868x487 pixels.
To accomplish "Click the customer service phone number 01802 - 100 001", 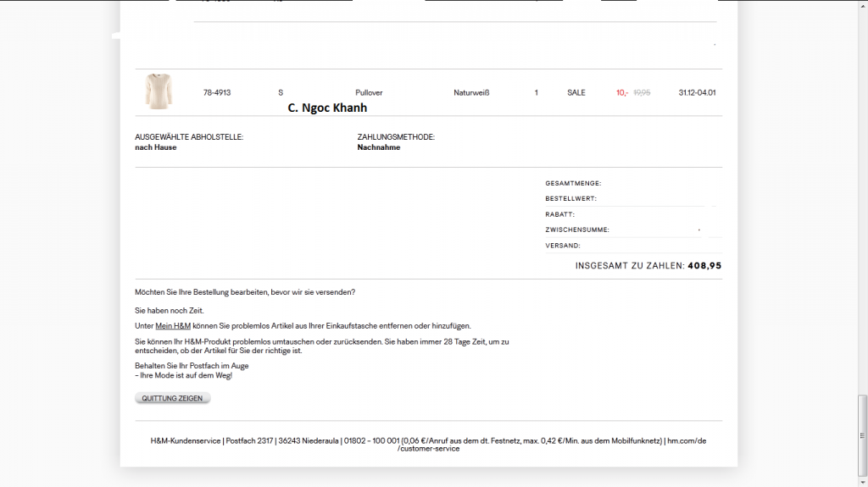I will pyautogui.click(x=370, y=440).
